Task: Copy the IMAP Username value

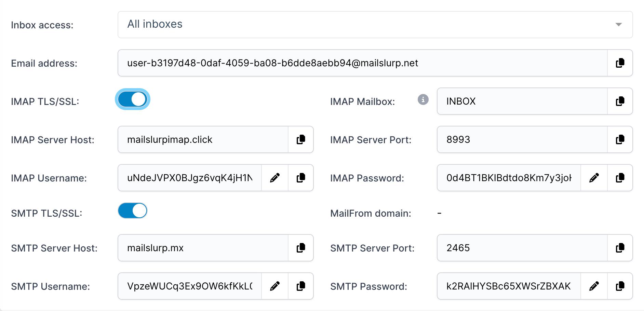Action: (300, 178)
